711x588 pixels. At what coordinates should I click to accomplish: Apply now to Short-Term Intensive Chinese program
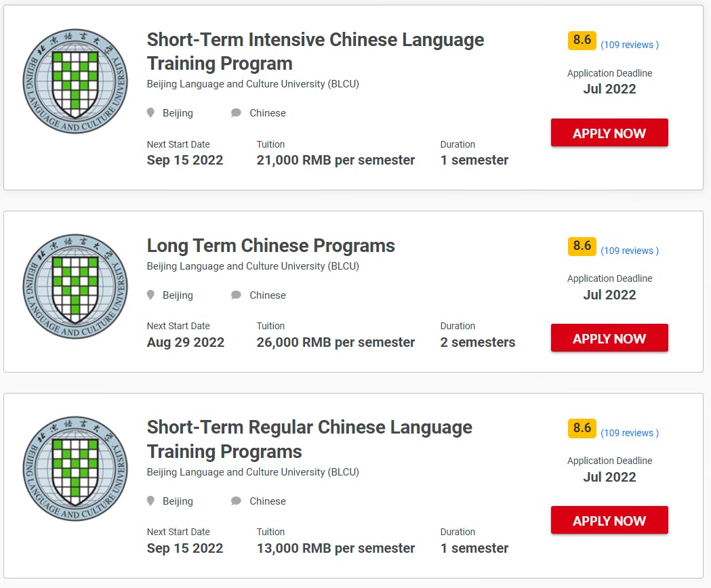[609, 133]
